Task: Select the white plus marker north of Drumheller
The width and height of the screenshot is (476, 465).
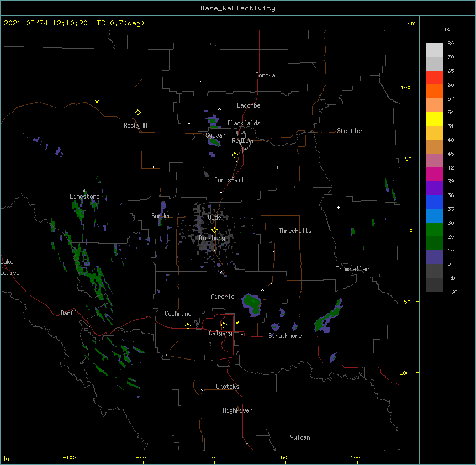Action: 338,207
